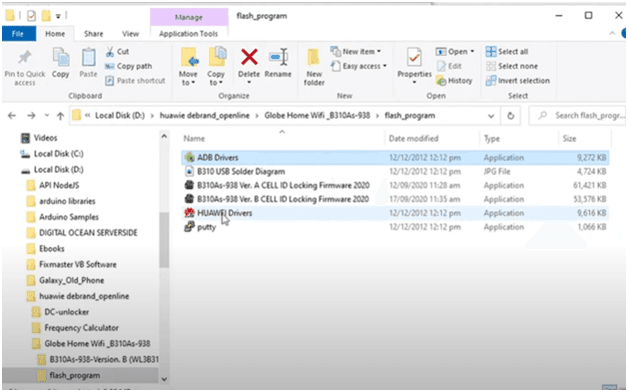Viewport: 628px width, 392px height.
Task: Open the File tab
Action: tap(18, 34)
